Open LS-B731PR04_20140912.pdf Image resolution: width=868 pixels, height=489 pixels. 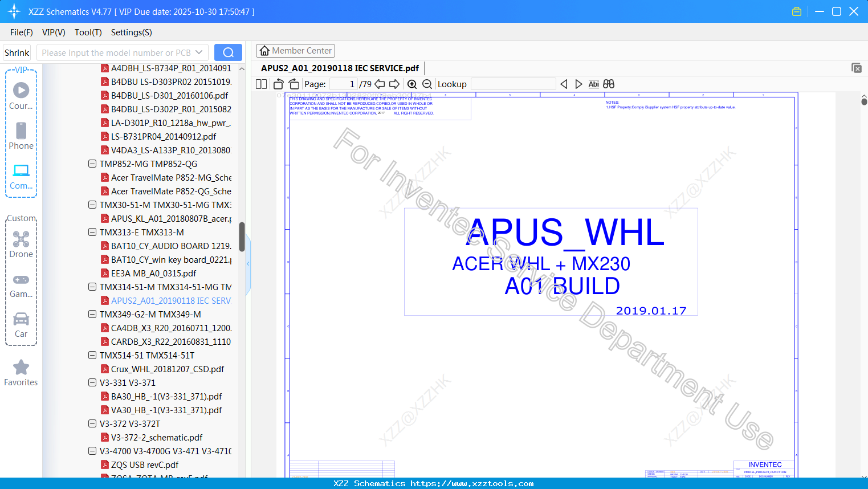tap(158, 137)
